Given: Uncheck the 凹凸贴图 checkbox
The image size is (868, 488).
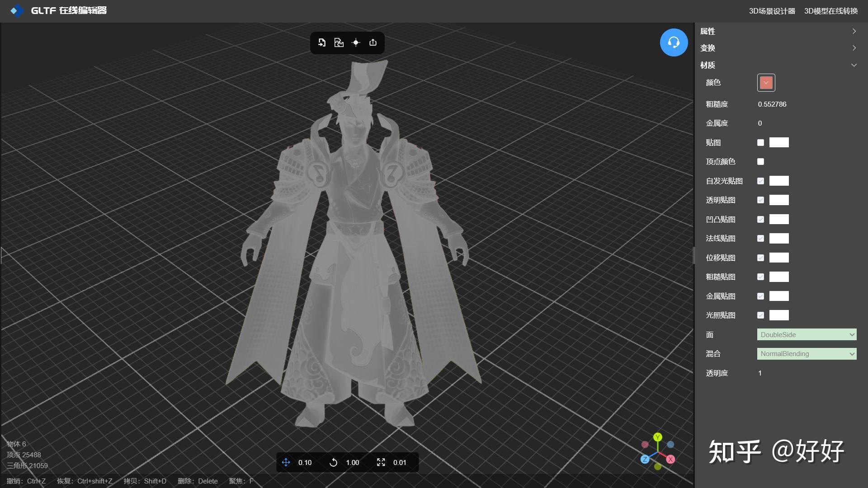Looking at the screenshot, I should (x=761, y=219).
